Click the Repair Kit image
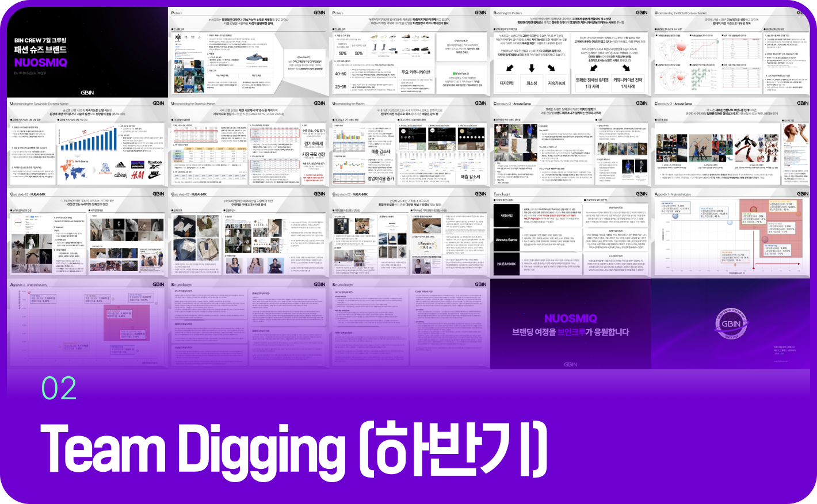This screenshot has height=504, width=817. click(x=426, y=245)
